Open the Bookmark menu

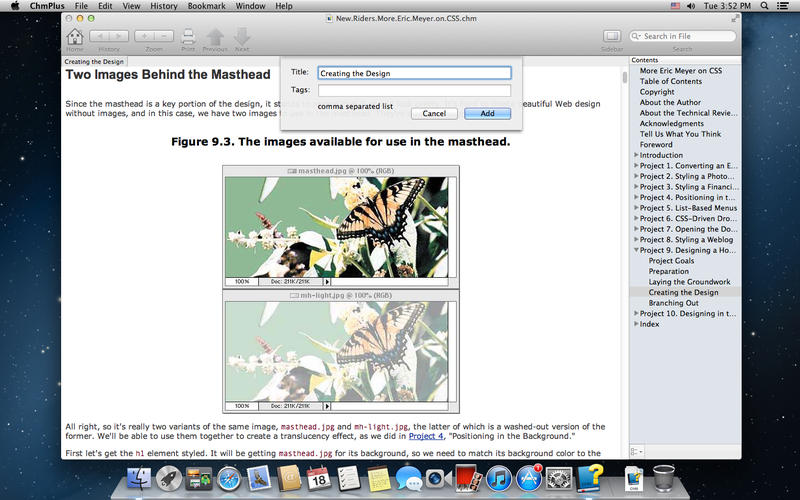coord(207,6)
